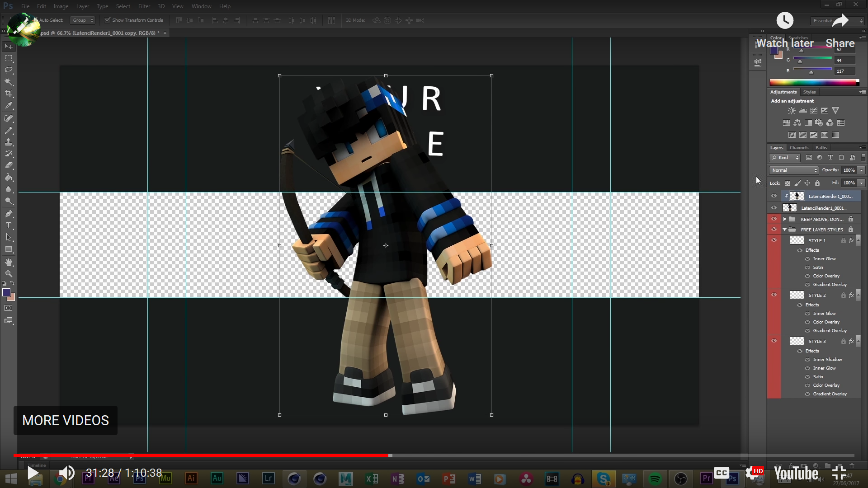Select the Pen tool
Screen dimensions: 868x488
pyautogui.click(x=9, y=213)
